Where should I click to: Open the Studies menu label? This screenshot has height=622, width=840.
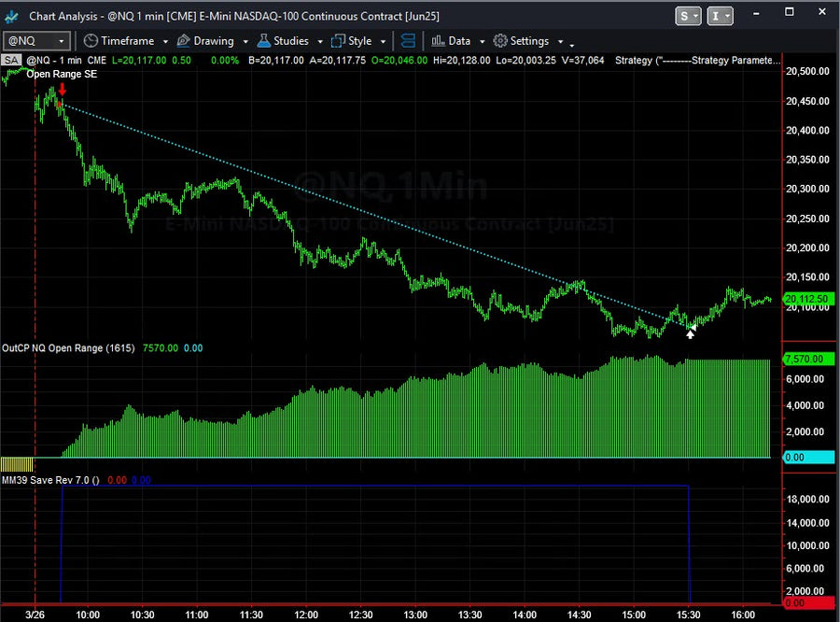291,41
